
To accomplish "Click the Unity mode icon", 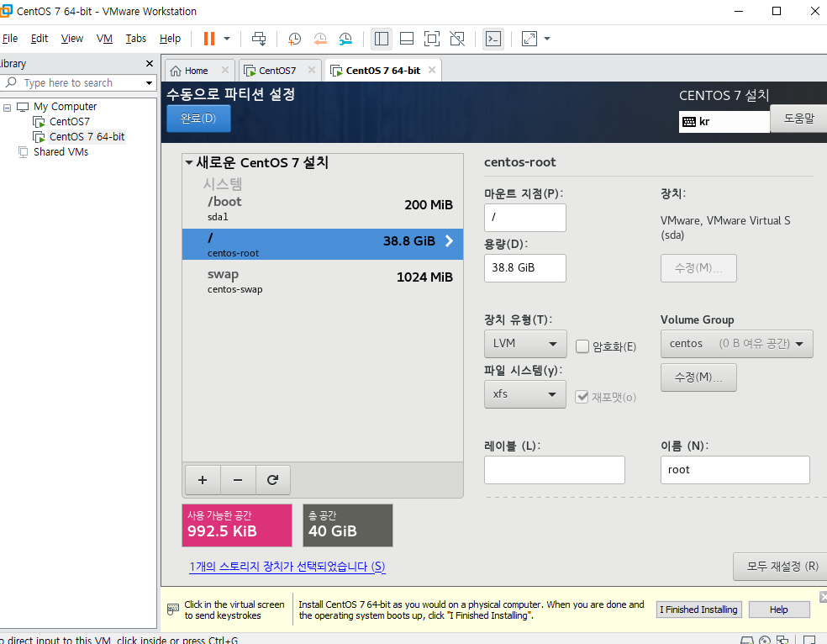I will click(x=457, y=39).
